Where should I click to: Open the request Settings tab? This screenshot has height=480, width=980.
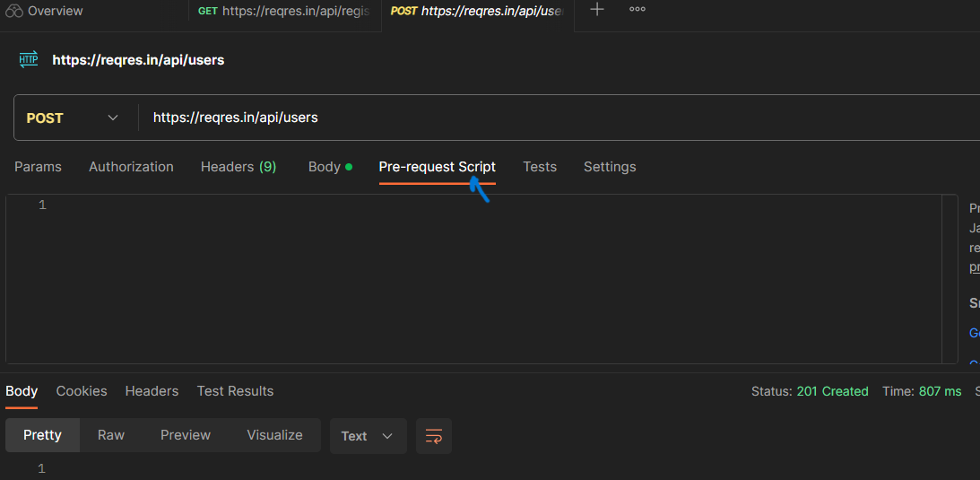610,167
